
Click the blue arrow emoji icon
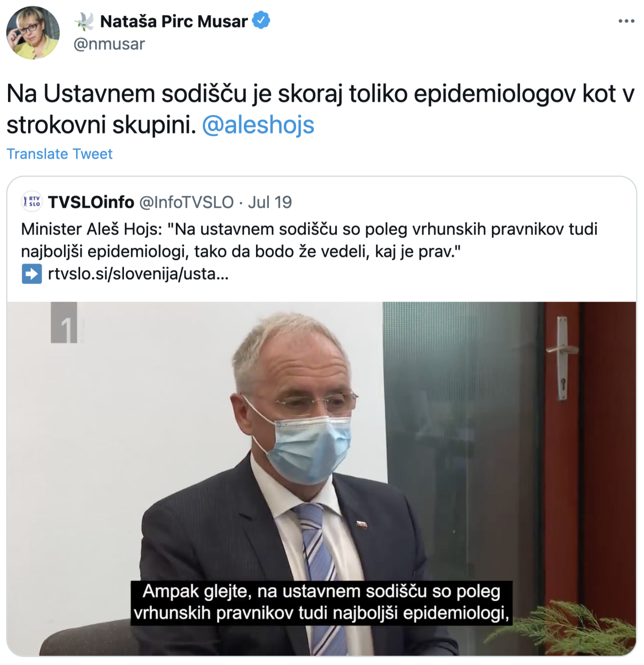click(32, 274)
